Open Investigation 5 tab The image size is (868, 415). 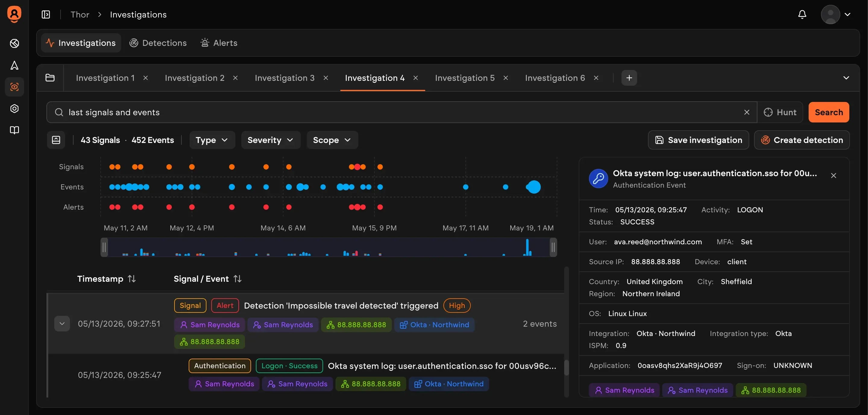click(465, 78)
